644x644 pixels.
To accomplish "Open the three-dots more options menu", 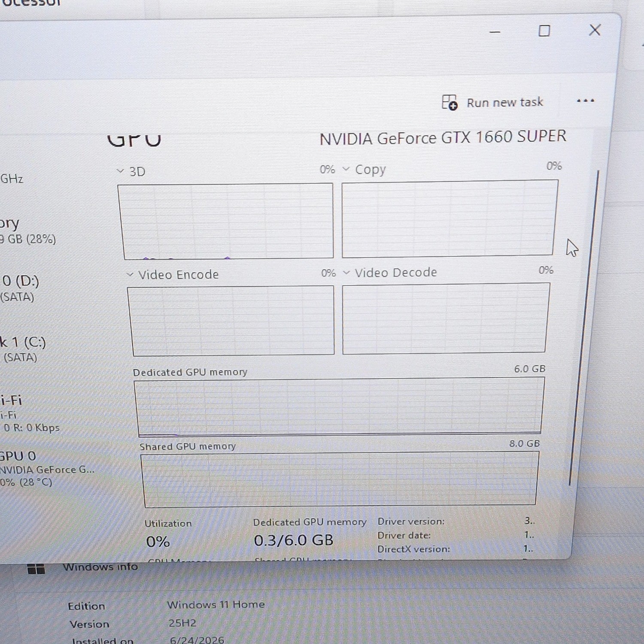I will 585,101.
